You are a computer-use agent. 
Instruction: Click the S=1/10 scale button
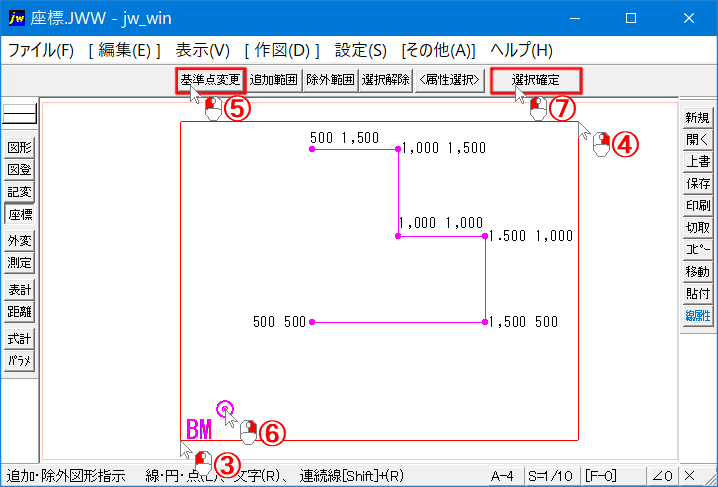[550, 476]
